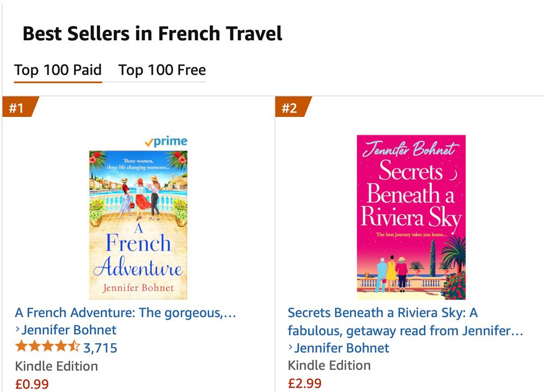The height and width of the screenshot is (392, 544).
Task: Click the star rating icons
Action: coord(47,347)
